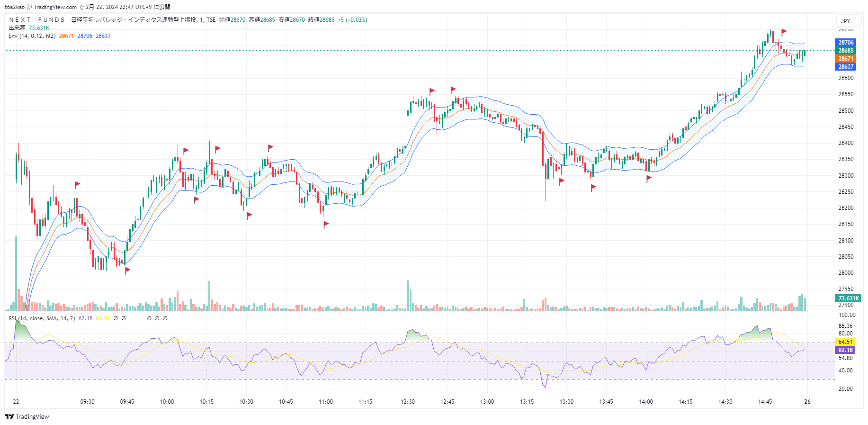Click the first hidden-value icon in RSI legend
The width and height of the screenshot is (868, 425).
coord(116,318)
